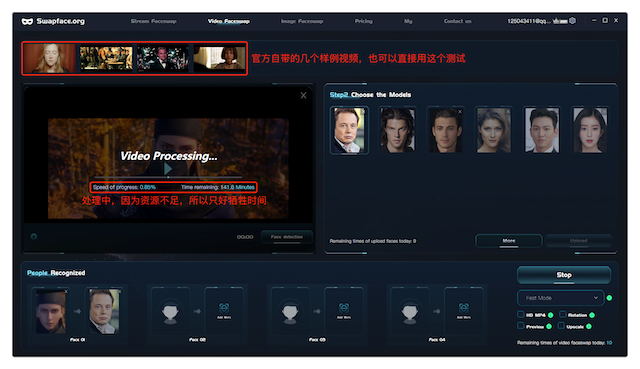This screenshot has width=640, height=369.
Task: Click the 00:00 timestamp in player bar
Action: [x=245, y=237]
